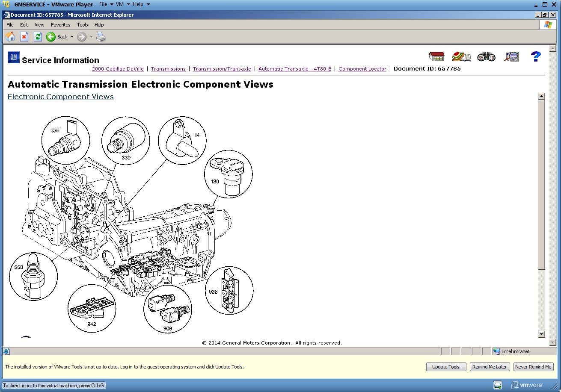Image resolution: width=561 pixels, height=392 pixels.
Task: Click the page scrollbar down arrow
Action: tap(541, 334)
